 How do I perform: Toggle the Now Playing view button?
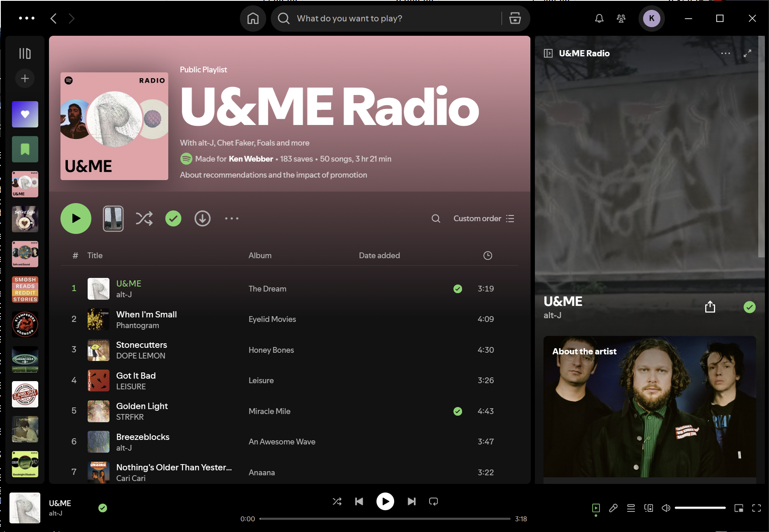(596, 508)
